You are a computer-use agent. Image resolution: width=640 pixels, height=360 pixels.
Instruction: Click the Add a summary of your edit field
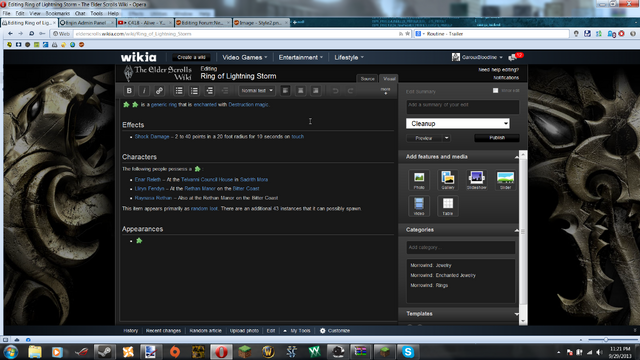(x=462, y=107)
